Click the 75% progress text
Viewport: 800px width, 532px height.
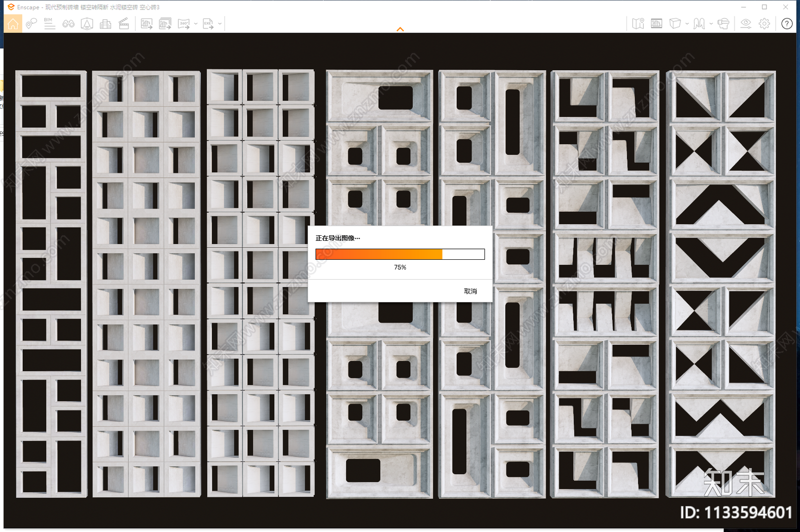point(400,267)
